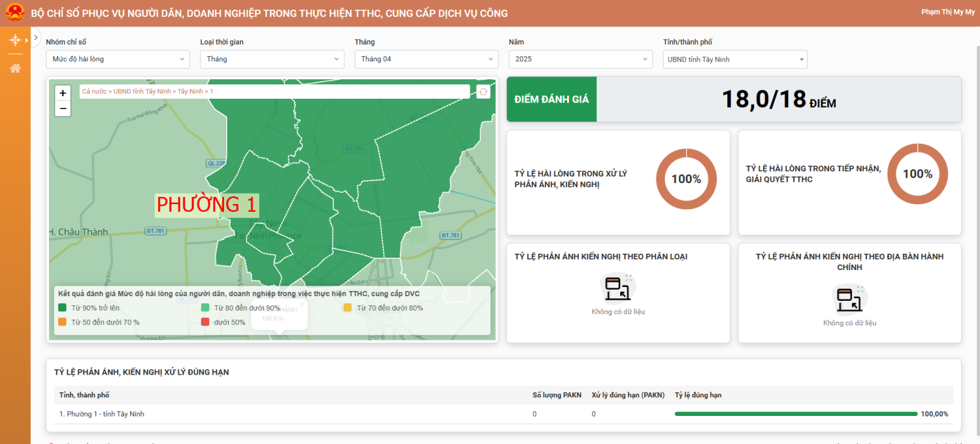Click the Phường 1 on-time progress bar
The image size is (980, 444).
(796, 414)
